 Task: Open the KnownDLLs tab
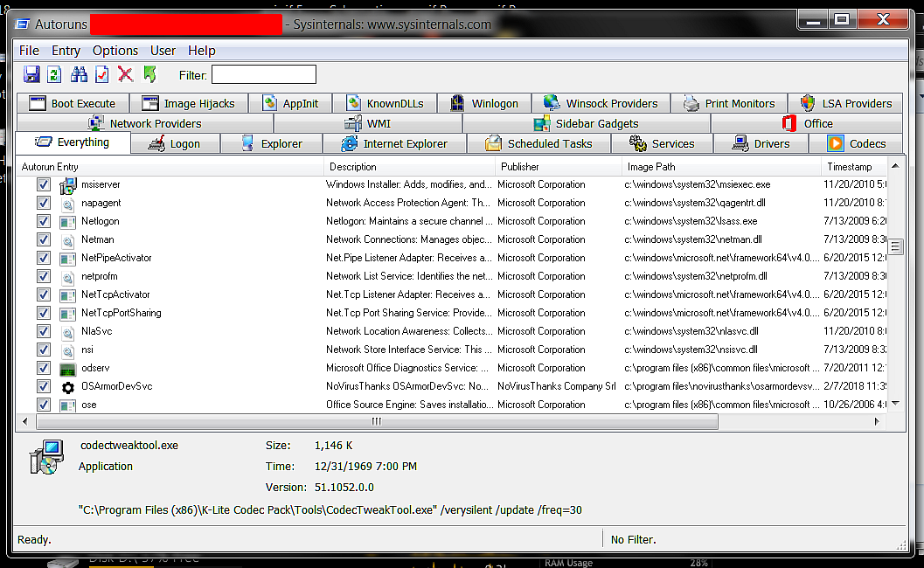pos(385,104)
